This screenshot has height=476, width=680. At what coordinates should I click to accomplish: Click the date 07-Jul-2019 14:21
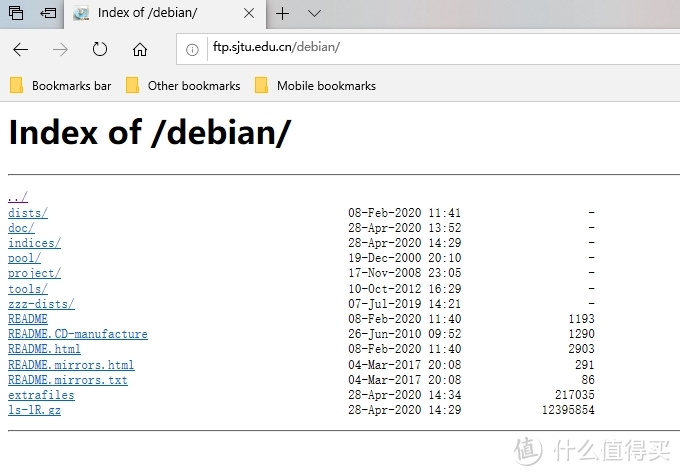pos(405,304)
